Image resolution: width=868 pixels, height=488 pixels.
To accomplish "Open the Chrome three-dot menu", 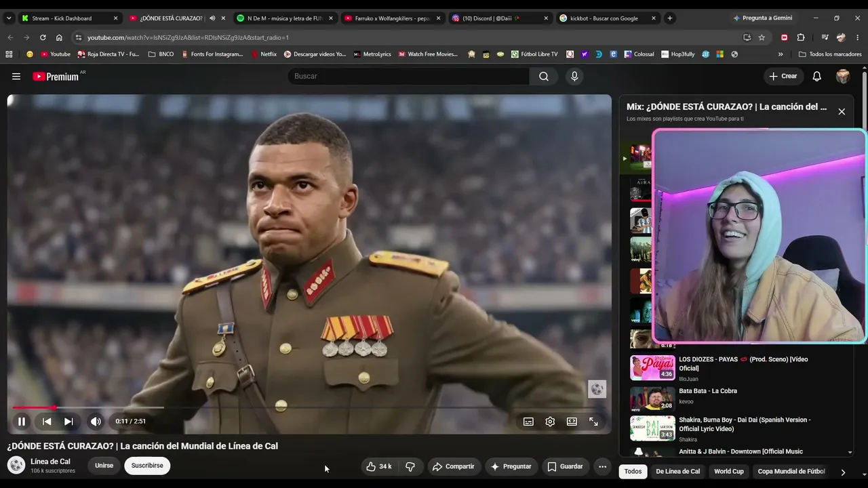I will tap(857, 38).
